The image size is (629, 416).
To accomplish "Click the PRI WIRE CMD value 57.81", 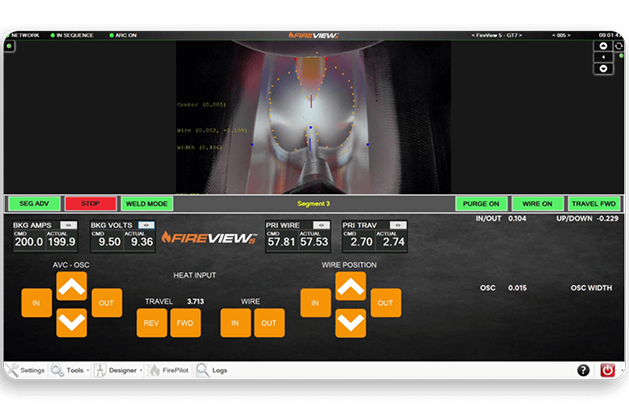I will [x=281, y=242].
